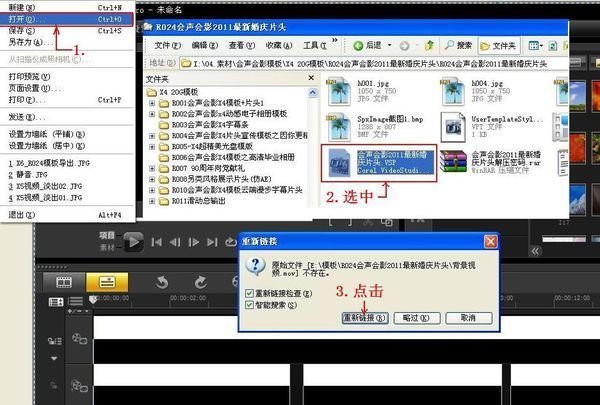Select the R011滑动总输出 folder

[x=198, y=201]
